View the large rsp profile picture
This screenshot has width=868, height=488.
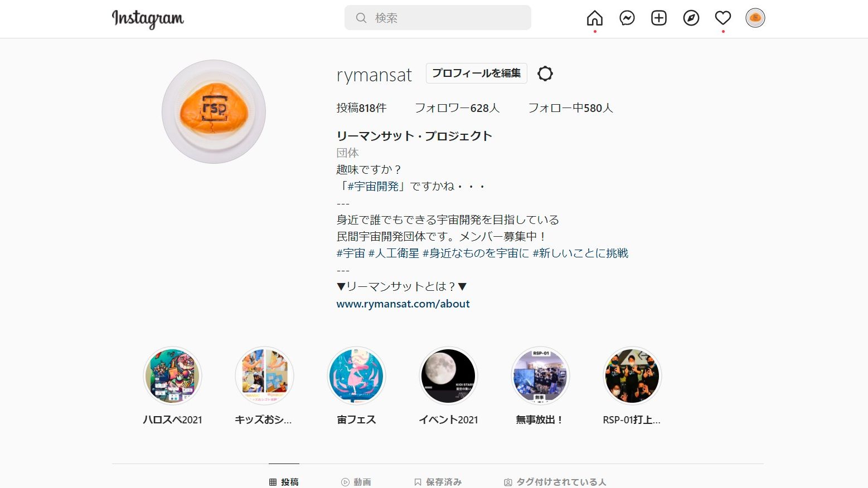tap(214, 111)
